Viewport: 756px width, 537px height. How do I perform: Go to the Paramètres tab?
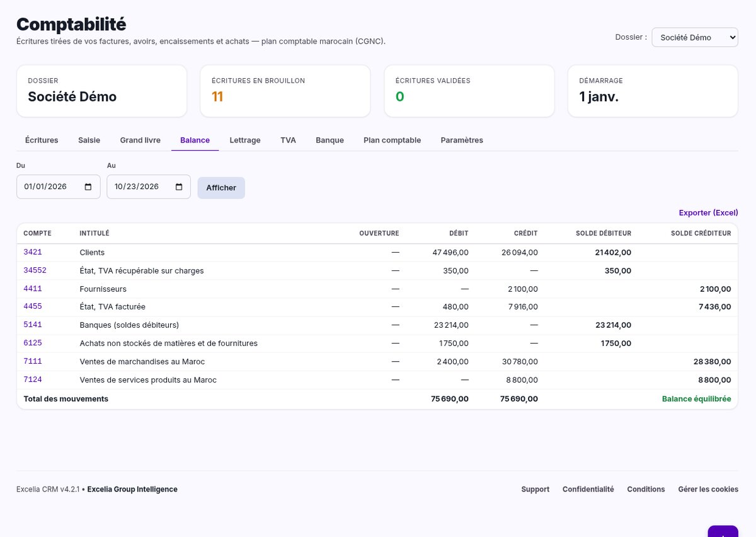click(462, 140)
